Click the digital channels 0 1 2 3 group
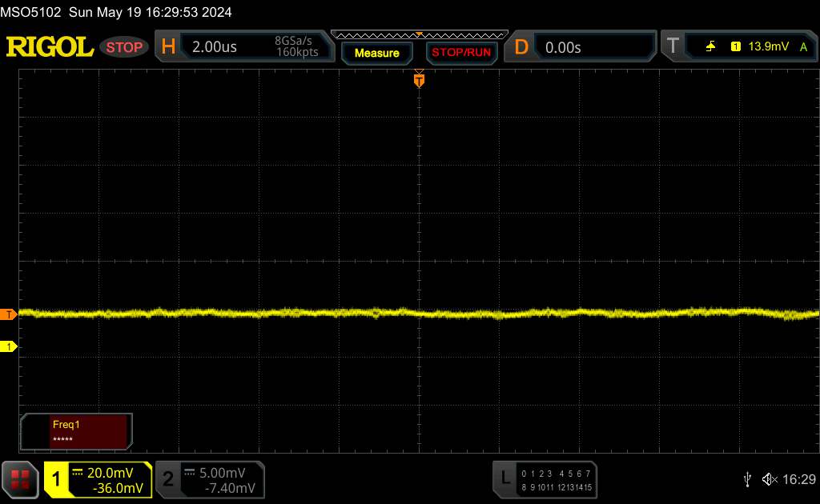The height and width of the screenshot is (504, 820). 537,474
